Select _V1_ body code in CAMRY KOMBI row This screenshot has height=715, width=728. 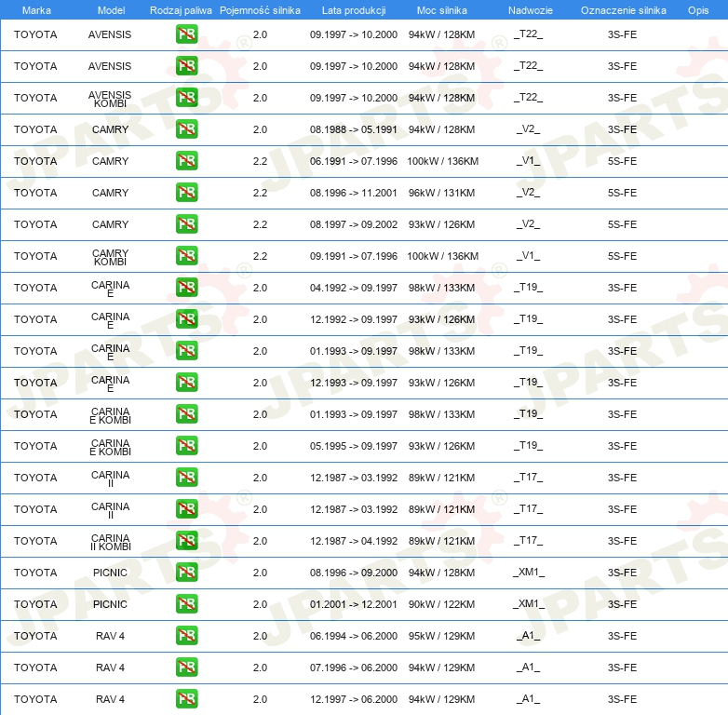coord(529,255)
